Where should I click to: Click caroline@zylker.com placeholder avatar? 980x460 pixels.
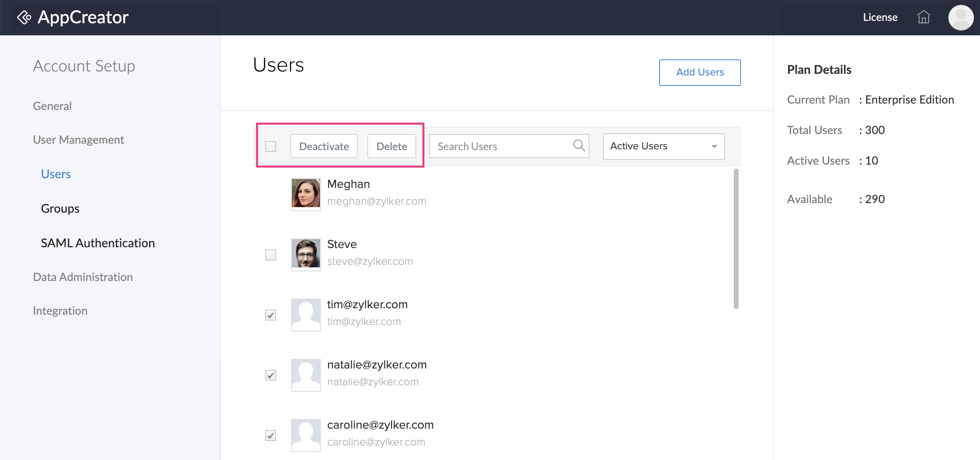(306, 435)
